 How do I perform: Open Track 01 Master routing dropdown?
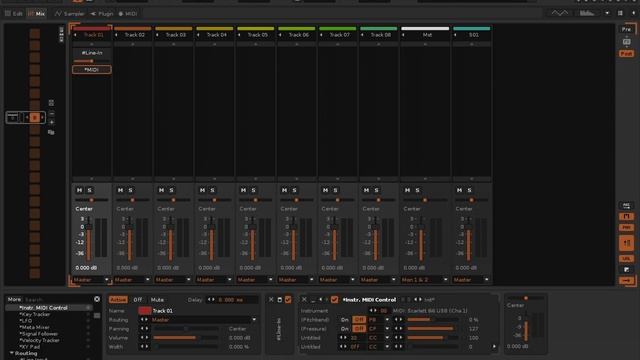point(91,280)
